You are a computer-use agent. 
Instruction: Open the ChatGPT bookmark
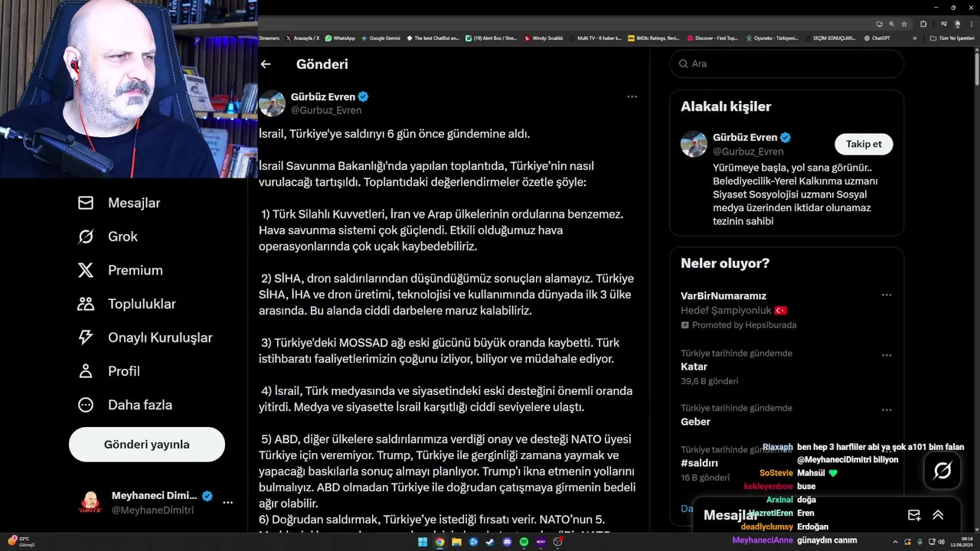(x=877, y=37)
